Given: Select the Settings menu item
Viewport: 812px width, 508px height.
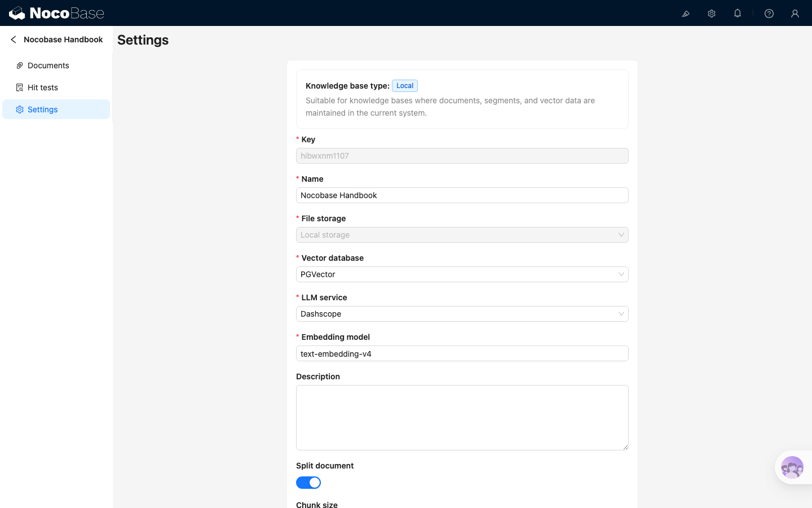Looking at the screenshot, I should click(56, 110).
